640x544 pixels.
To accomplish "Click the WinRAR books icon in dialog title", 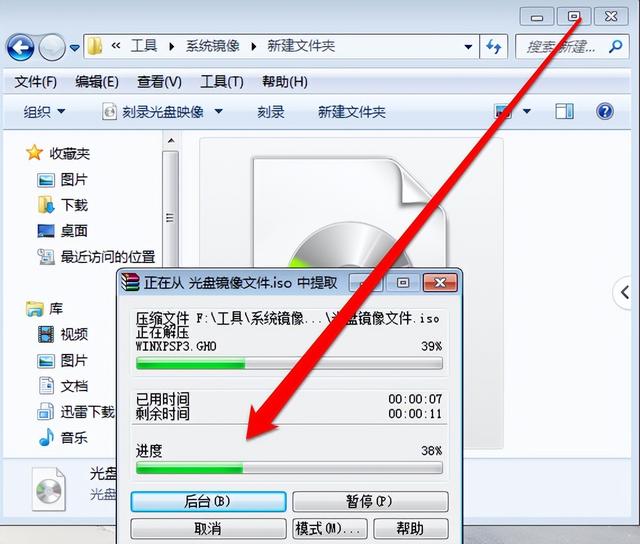I will point(130,282).
